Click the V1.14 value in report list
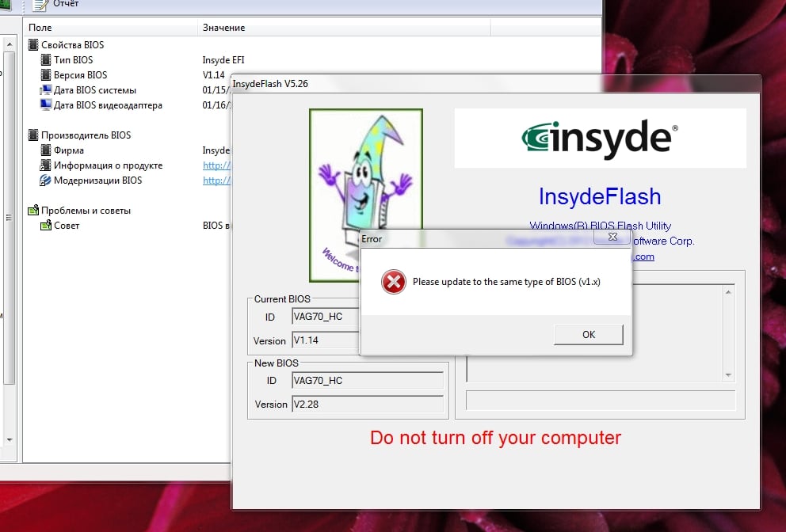 click(x=214, y=75)
